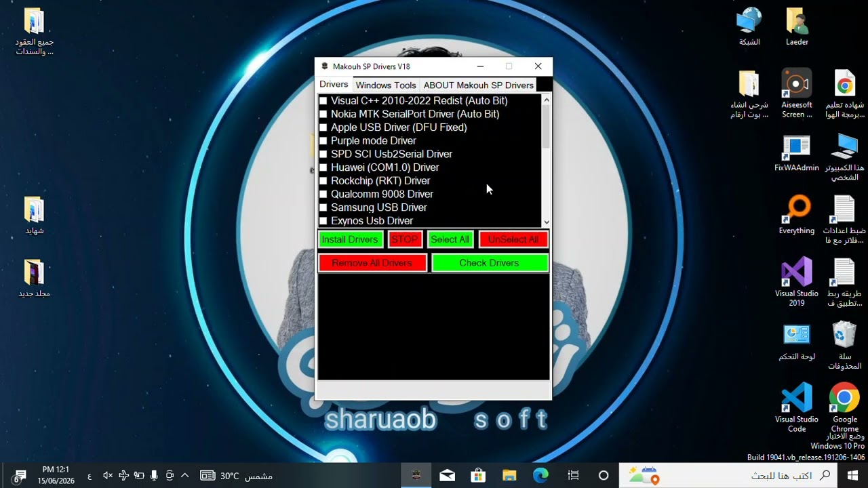The image size is (868, 488).
Task: Select the Everything search desktop icon
Action: pos(797,215)
